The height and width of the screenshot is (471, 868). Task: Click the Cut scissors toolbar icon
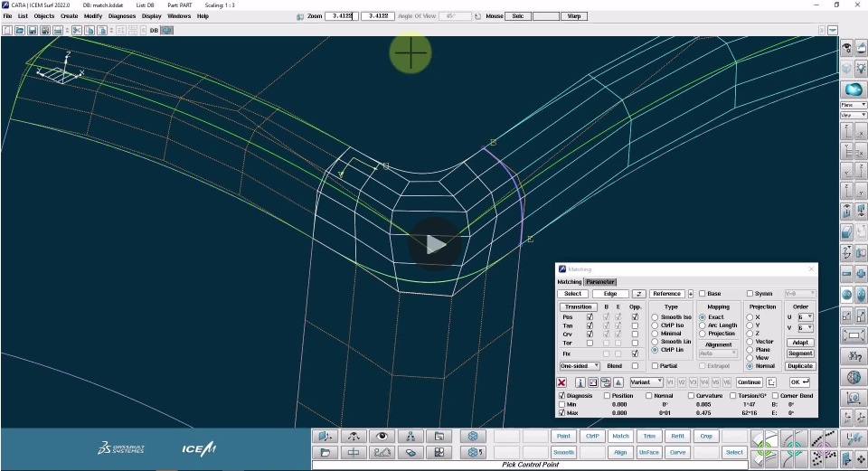pyautogui.click(x=76, y=31)
